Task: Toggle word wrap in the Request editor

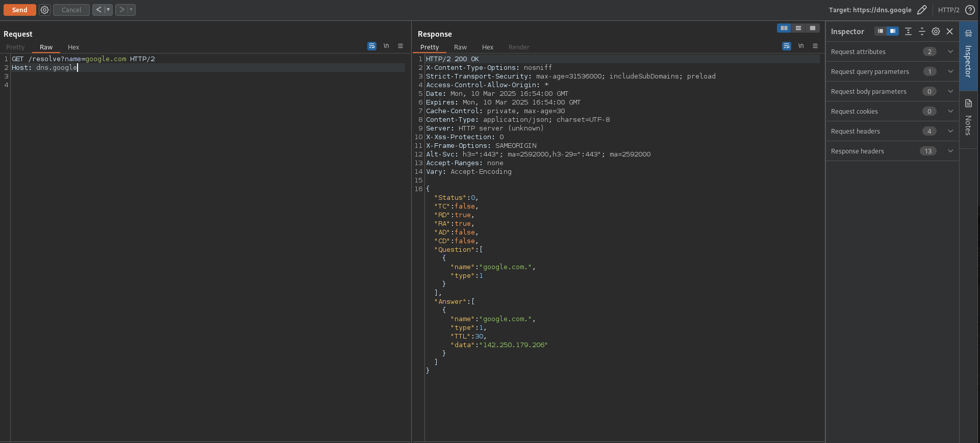Action: click(372, 46)
